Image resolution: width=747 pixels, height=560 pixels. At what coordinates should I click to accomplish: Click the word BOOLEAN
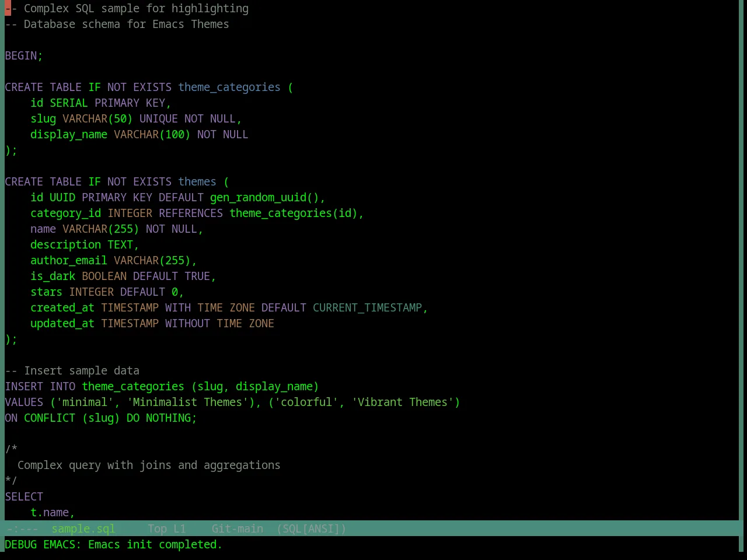[x=104, y=276]
